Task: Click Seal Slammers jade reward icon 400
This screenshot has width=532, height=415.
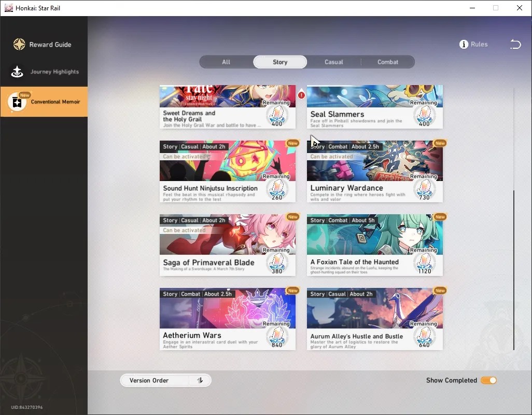Action: point(425,116)
